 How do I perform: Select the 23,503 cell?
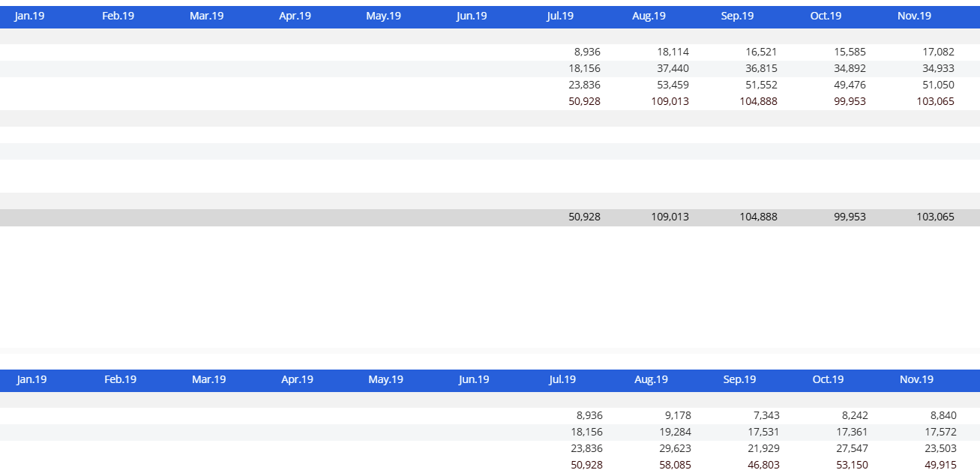pyautogui.click(x=940, y=448)
